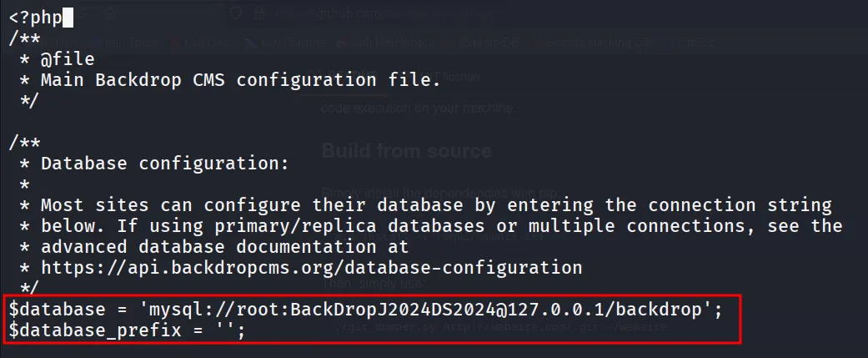The height and width of the screenshot is (358, 868).
Task: Click the 'Build from source' heading behind terminal
Action: click(406, 151)
